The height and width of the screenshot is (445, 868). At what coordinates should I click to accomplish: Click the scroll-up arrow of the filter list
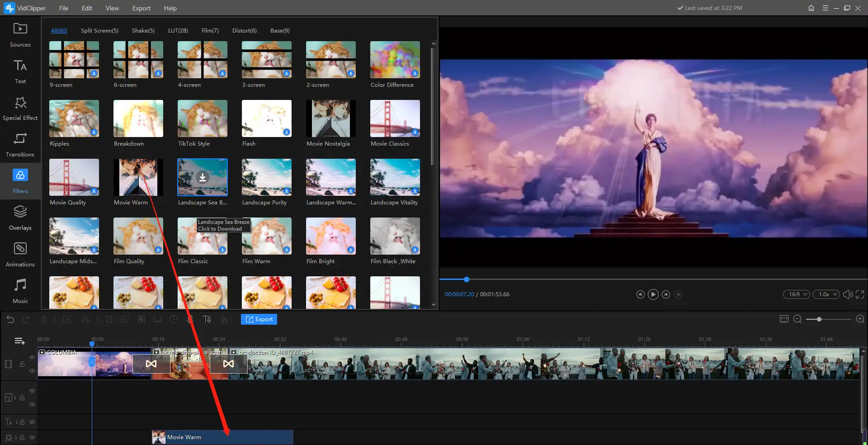(x=434, y=43)
